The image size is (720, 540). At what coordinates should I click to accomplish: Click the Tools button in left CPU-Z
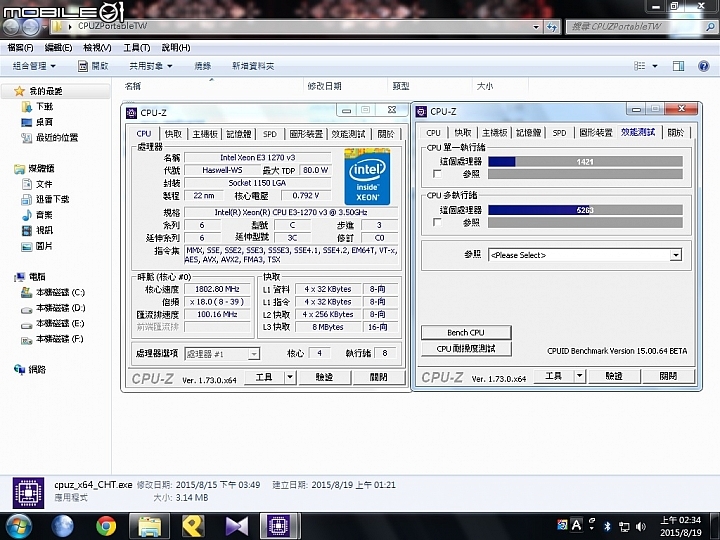264,377
